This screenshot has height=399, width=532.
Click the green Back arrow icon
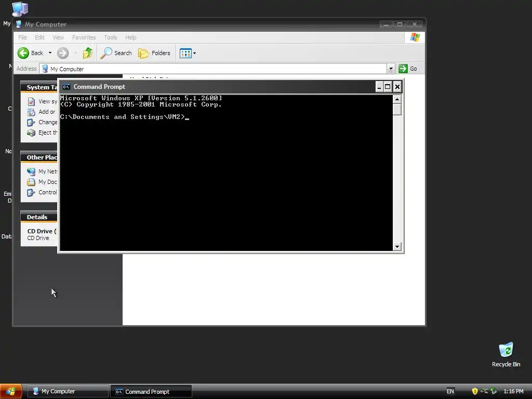click(23, 53)
